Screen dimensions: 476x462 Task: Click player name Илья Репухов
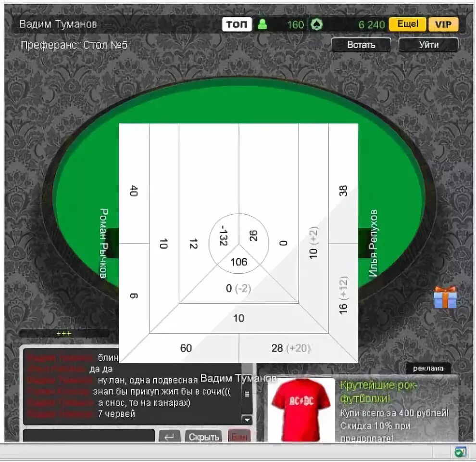click(373, 243)
